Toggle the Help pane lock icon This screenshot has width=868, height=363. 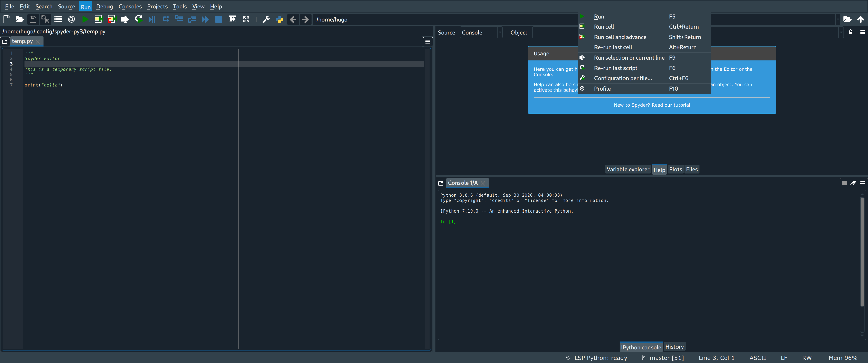[850, 32]
